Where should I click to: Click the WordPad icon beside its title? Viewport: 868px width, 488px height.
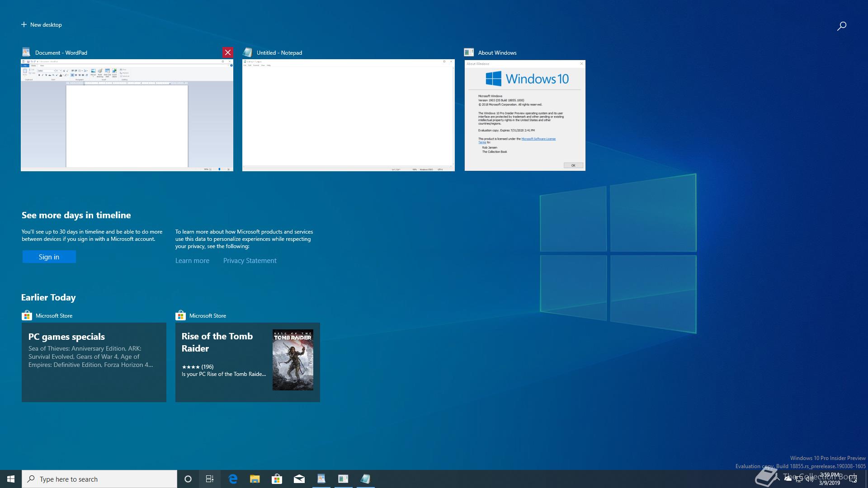click(x=26, y=52)
